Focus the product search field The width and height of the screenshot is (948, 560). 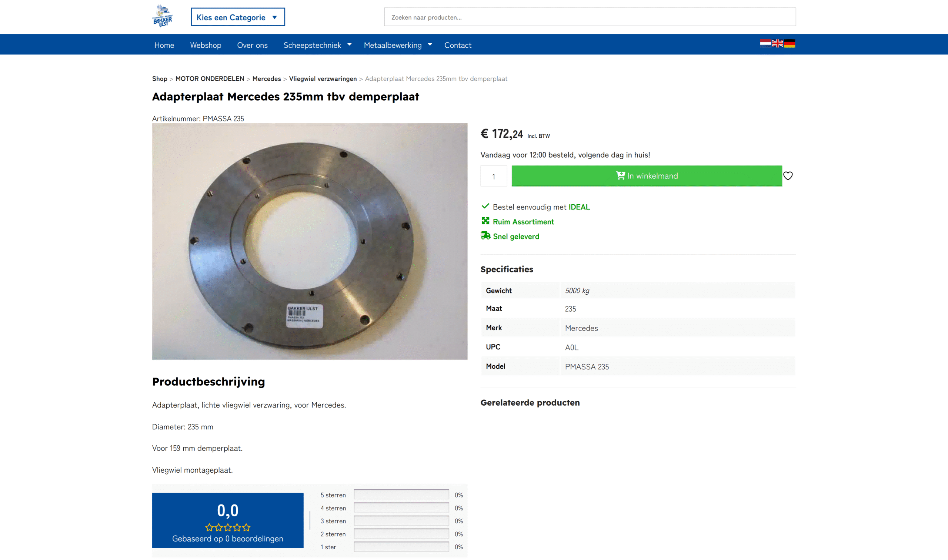(x=590, y=17)
